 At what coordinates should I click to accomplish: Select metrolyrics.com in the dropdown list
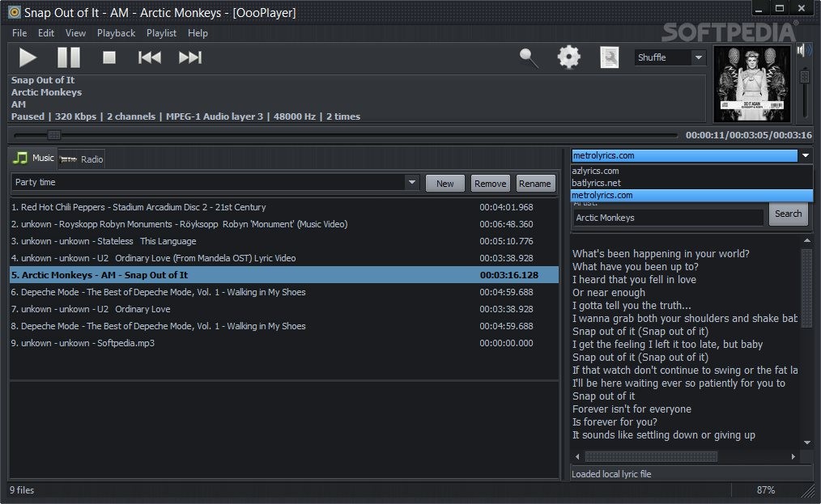691,195
